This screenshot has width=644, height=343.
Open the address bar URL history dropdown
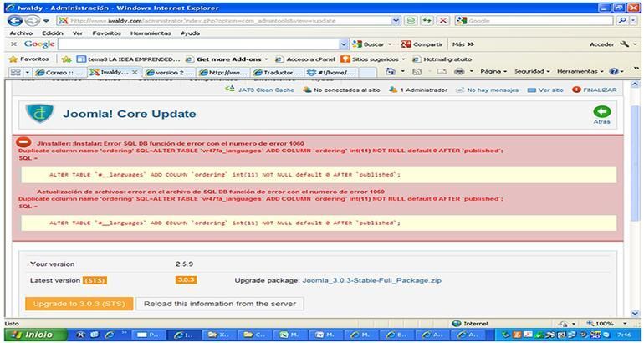[x=396, y=21]
